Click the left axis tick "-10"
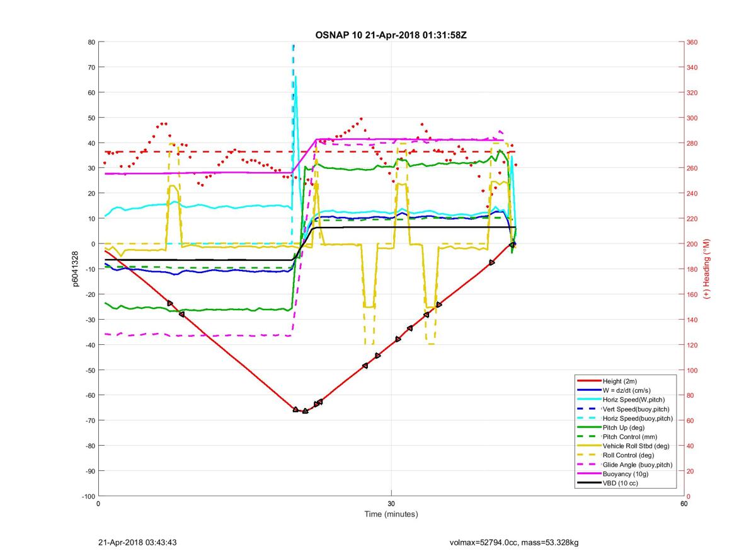This screenshot has height=558, width=756. (x=89, y=269)
